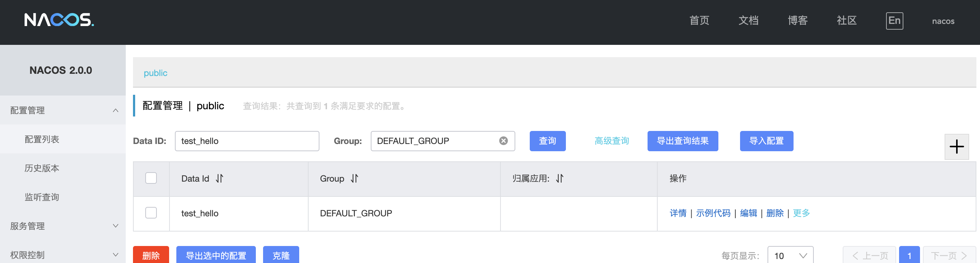Screen dimensions: 980x263
Task: Click the 上一页 previous page button
Action: click(869, 255)
